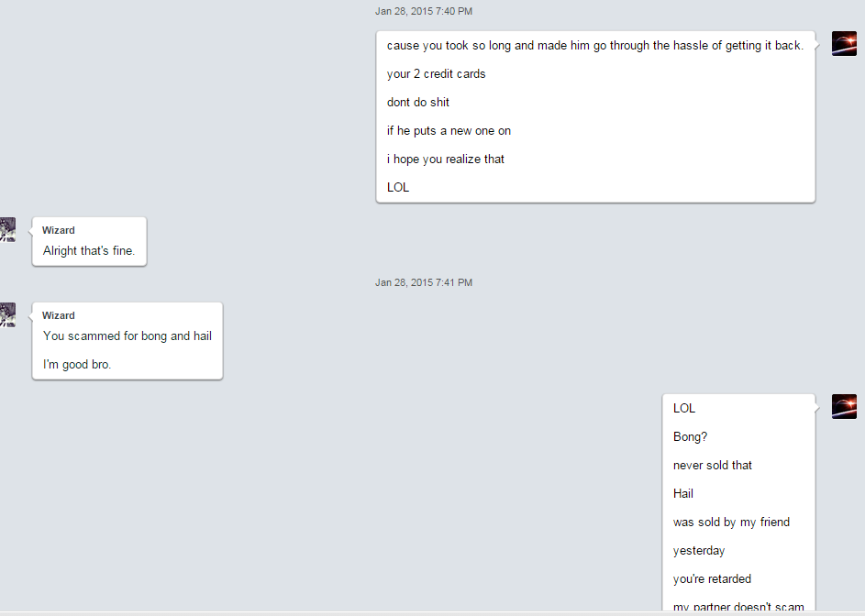Click the message 'dont do shit'
The width and height of the screenshot is (865, 616).
pos(418,102)
